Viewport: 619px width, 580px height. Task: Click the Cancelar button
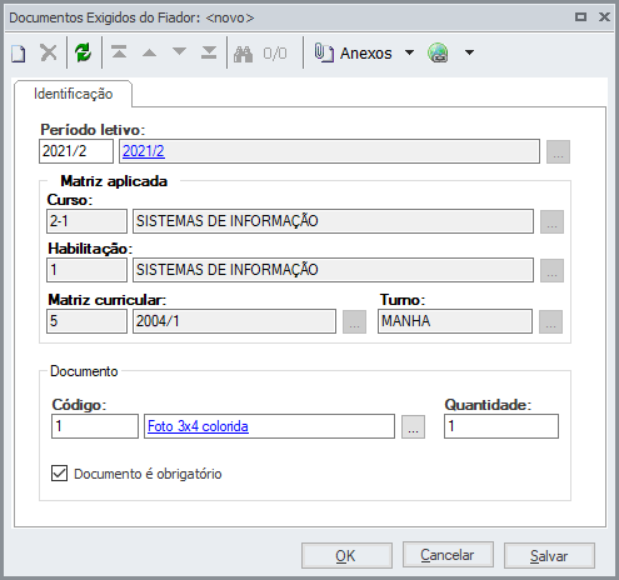coord(447,555)
